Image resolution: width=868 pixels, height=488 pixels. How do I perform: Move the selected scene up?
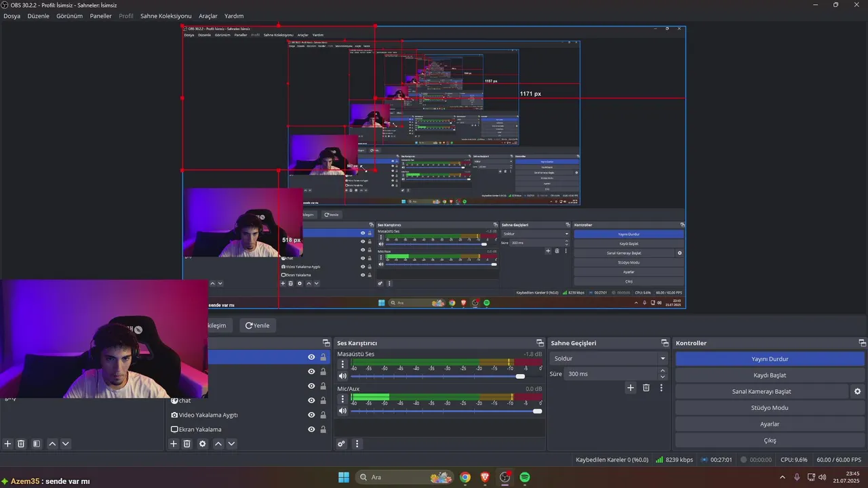tap(52, 444)
